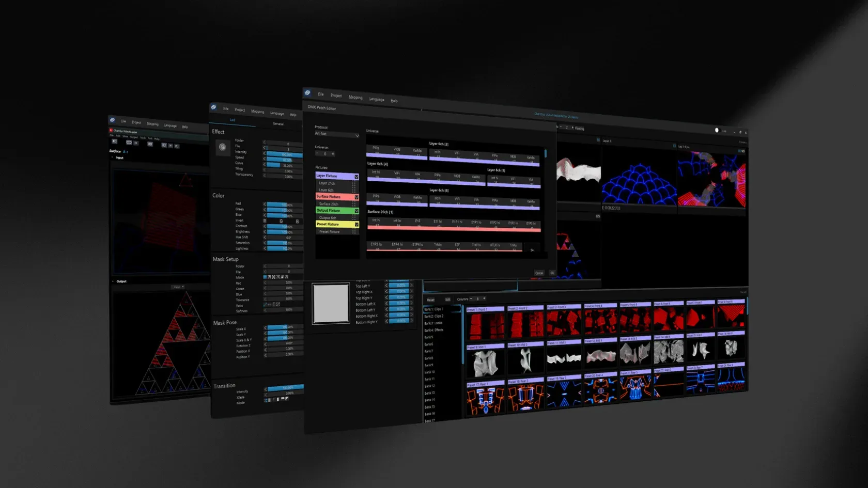
Task: Select Preset 9: Mid 1 thumbnail
Action: pos(486,361)
